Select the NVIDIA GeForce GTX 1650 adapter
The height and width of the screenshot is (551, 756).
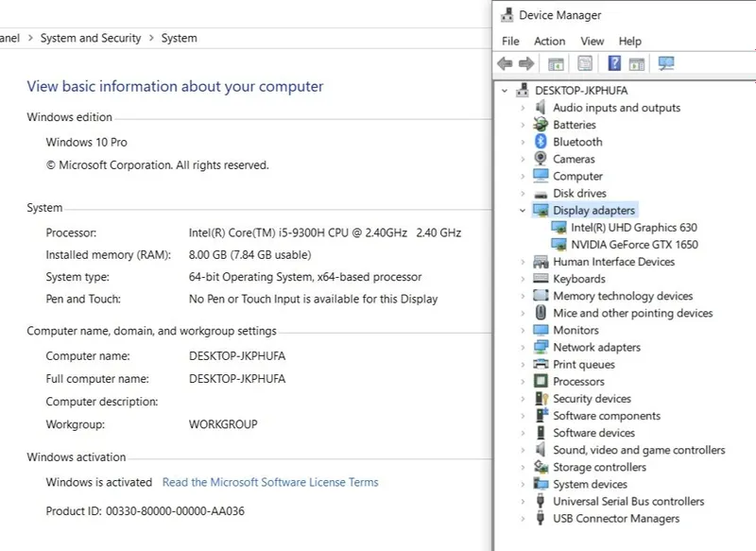point(634,245)
